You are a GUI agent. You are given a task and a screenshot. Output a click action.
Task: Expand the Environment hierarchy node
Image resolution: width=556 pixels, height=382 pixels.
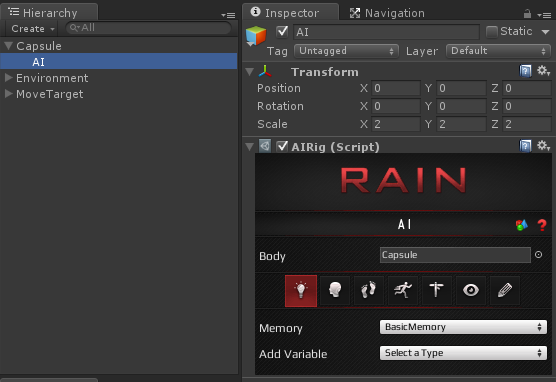[x=9, y=78]
